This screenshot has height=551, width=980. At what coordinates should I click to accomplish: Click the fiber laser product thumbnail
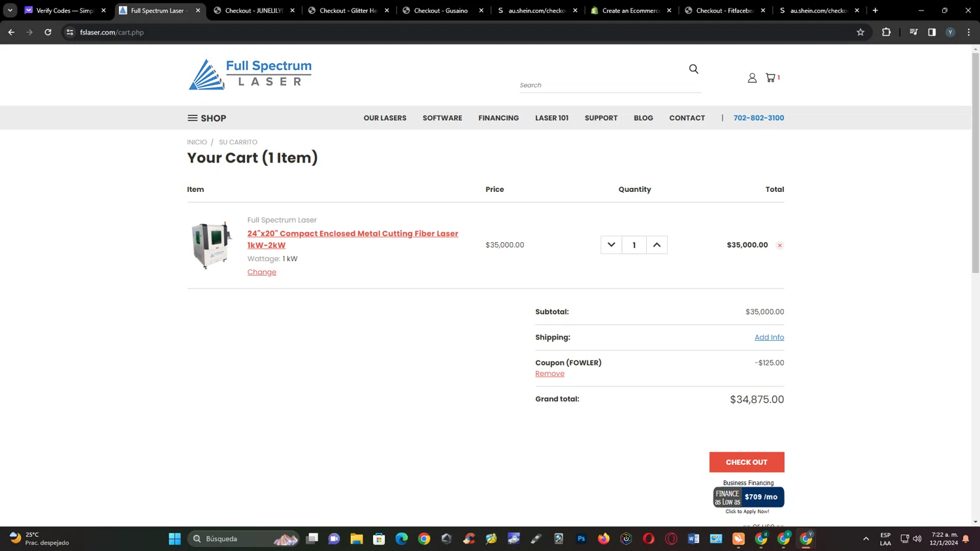click(211, 245)
